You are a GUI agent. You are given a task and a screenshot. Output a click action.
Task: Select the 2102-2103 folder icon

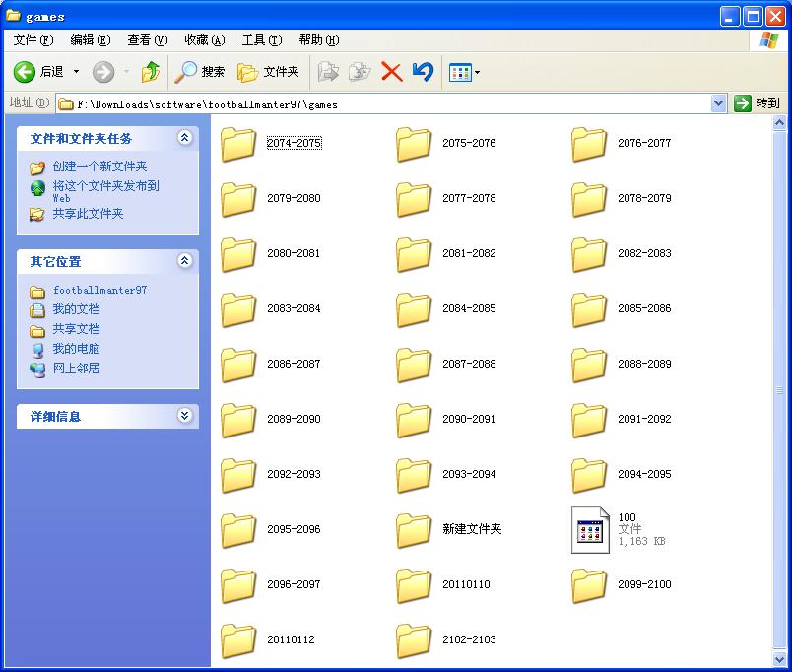tap(414, 640)
